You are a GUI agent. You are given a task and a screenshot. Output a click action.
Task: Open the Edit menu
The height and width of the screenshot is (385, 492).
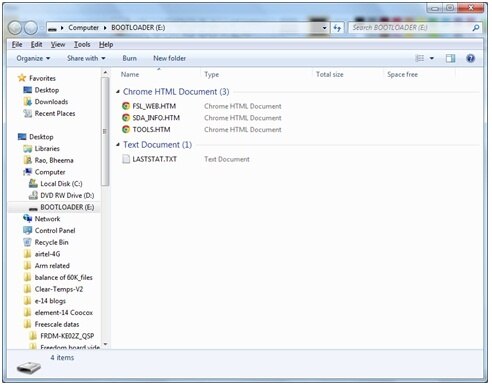pyautogui.click(x=36, y=44)
